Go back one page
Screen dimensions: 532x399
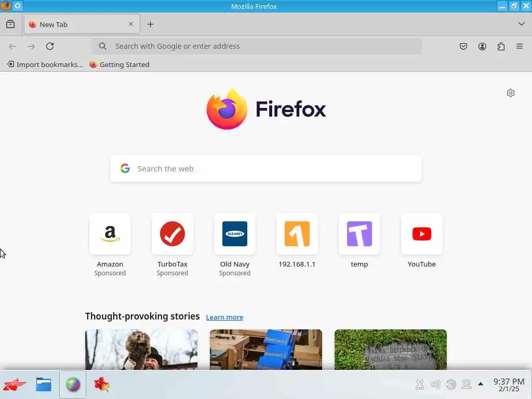click(x=12, y=46)
